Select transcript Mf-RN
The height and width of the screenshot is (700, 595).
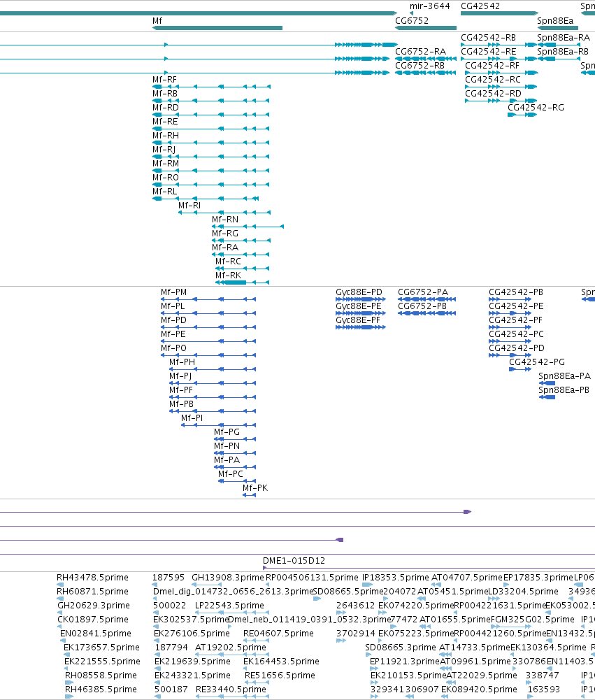(x=225, y=220)
